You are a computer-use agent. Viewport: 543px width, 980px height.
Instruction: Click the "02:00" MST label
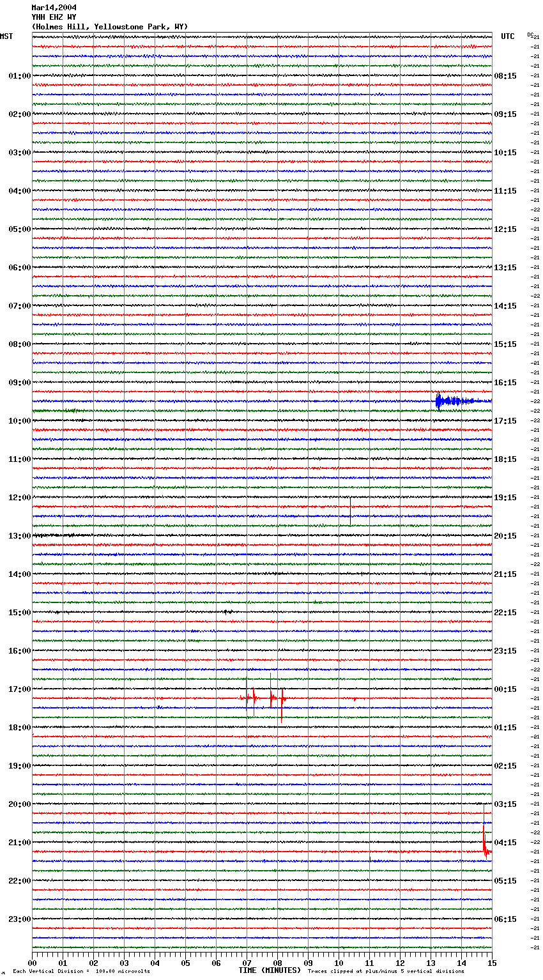pos(19,114)
